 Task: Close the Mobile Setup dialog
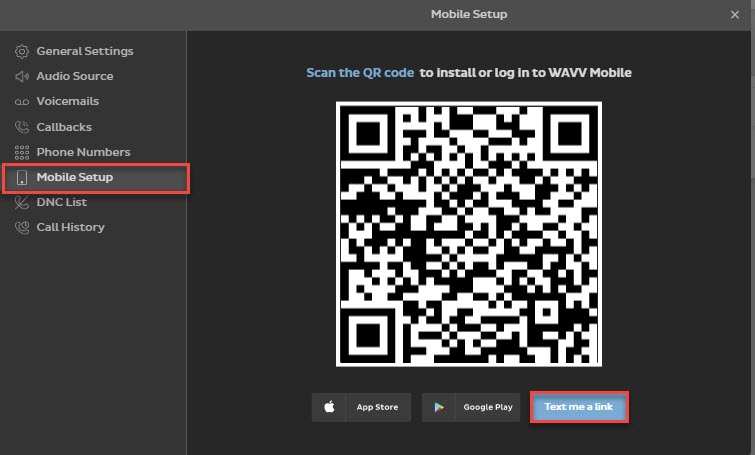(x=735, y=14)
